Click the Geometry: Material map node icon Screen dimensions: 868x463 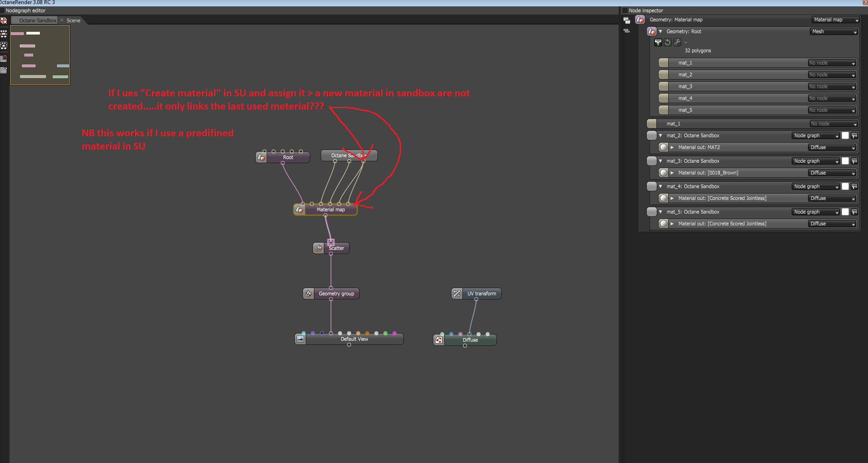(x=640, y=20)
